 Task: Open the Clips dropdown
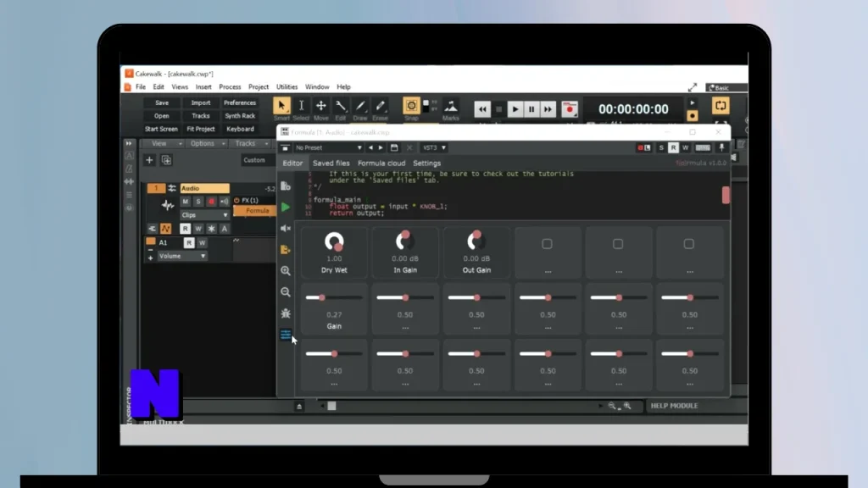coord(204,214)
